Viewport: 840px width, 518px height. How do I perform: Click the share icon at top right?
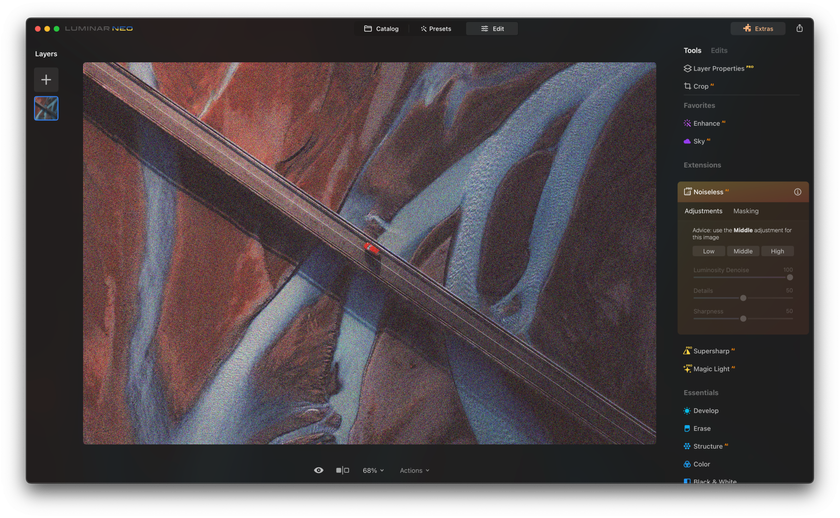tap(799, 28)
